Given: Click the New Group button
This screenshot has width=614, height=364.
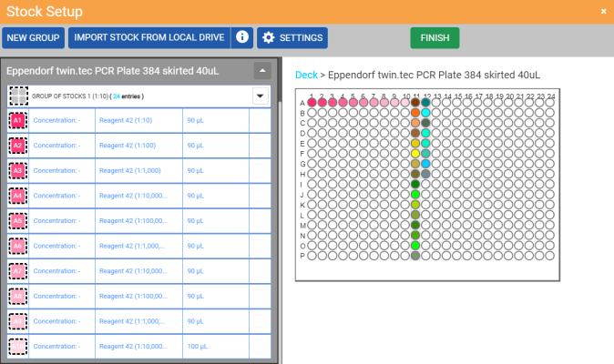Looking at the screenshot, I should 33,37.
